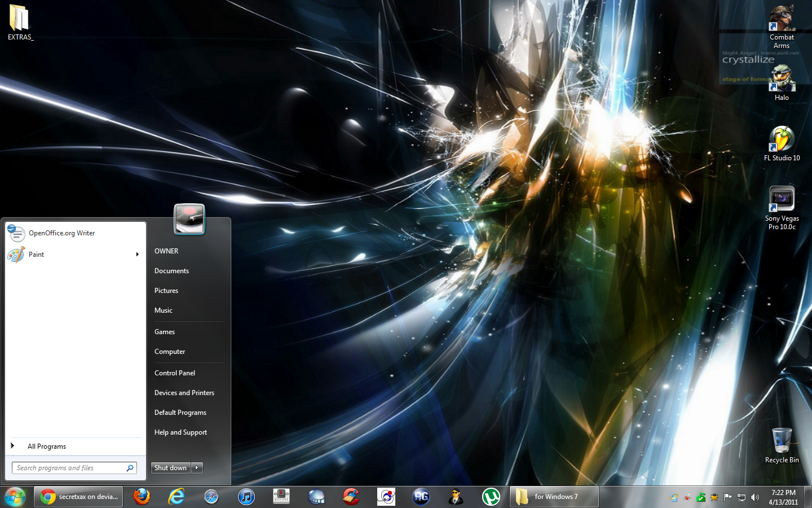Screen dimensions: 812x508
Task: Open iTunes music note icon in taskbar
Action: 246,497
